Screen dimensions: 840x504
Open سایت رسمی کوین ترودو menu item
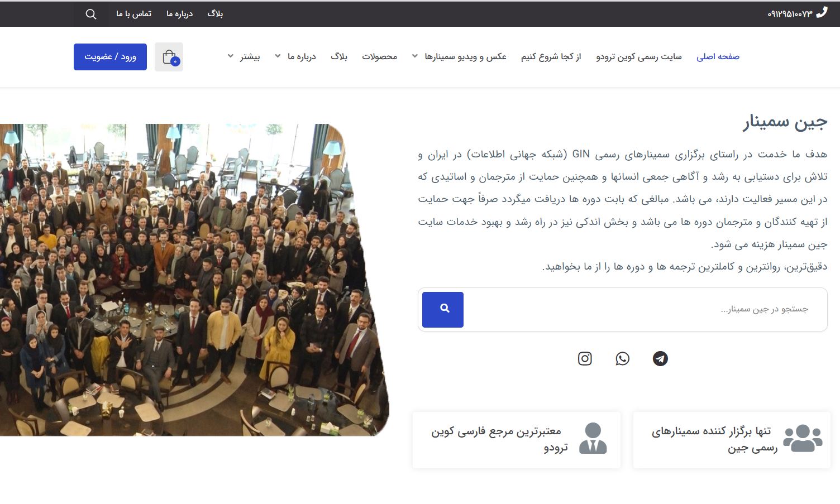coord(638,56)
